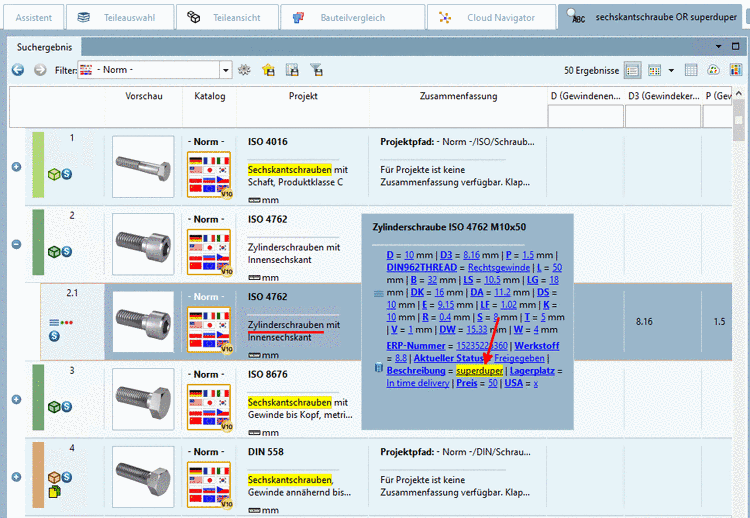Click the blue S icon in row 1
This screenshot has height=518, width=750.
coord(67,174)
